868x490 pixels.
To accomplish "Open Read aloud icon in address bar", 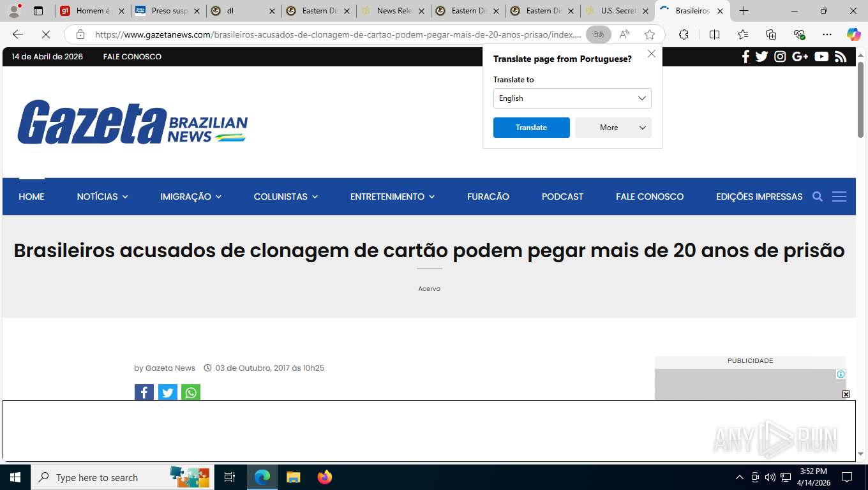I will (624, 34).
